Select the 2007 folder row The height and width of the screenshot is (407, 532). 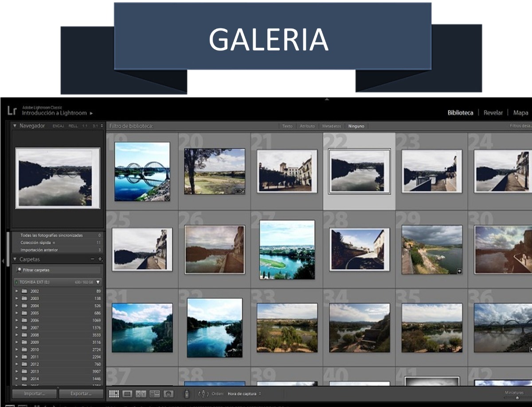58,328
